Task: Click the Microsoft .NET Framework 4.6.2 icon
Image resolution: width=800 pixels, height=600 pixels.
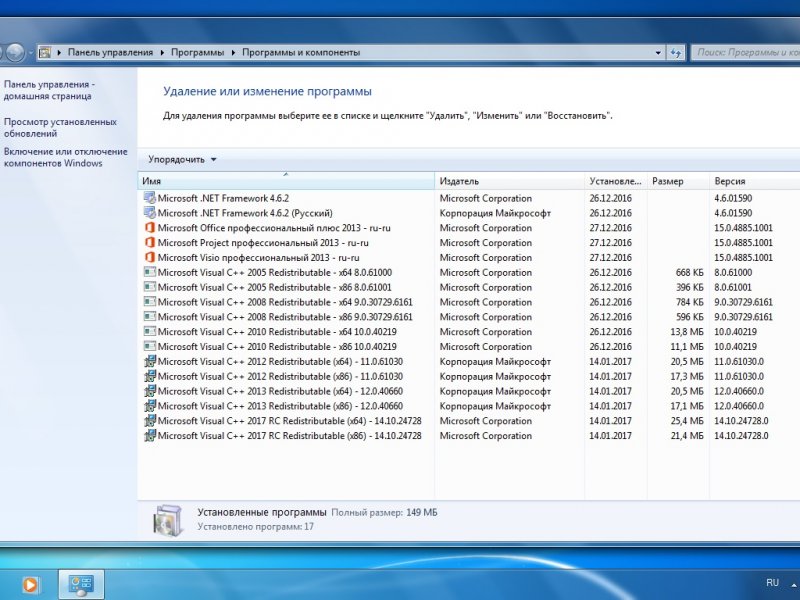Action: pos(149,198)
